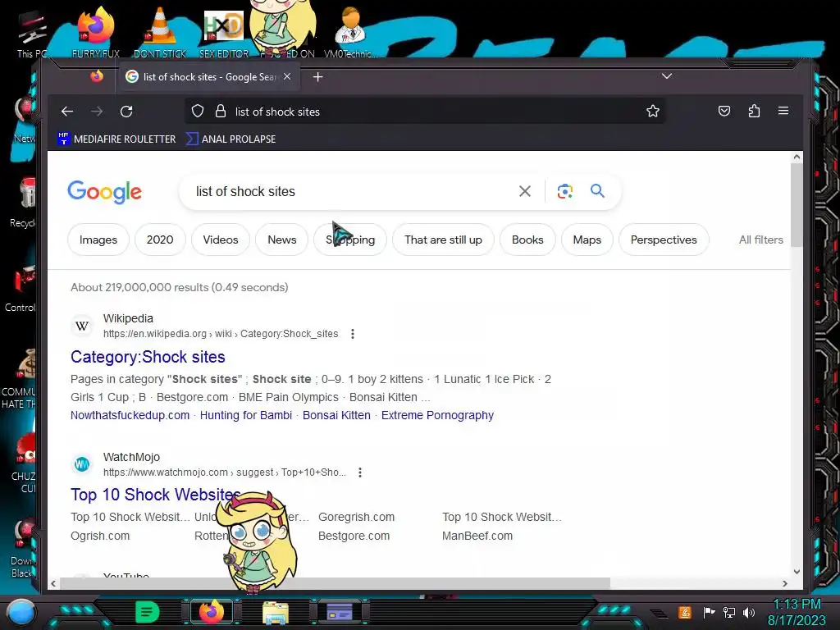
Task: Select the Images filter chip
Action: point(98,240)
